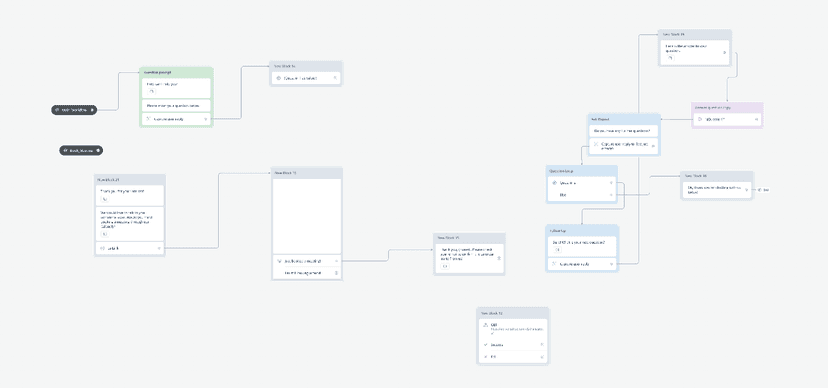Click the capture icon in the green block's last row
The height and width of the screenshot is (388, 828).
click(149, 119)
